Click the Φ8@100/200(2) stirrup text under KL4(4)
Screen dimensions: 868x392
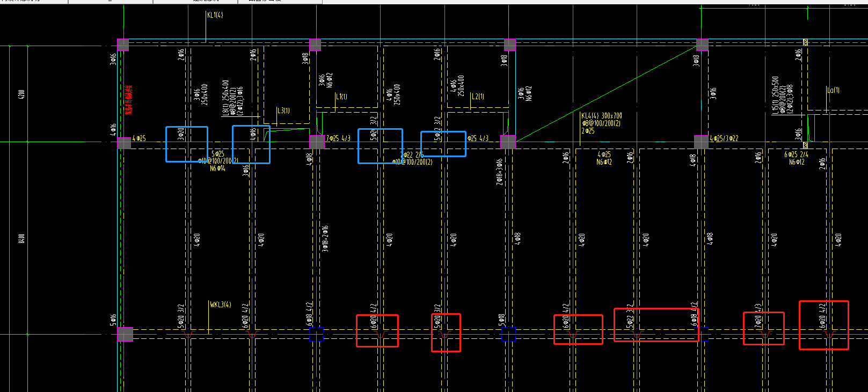(601, 123)
